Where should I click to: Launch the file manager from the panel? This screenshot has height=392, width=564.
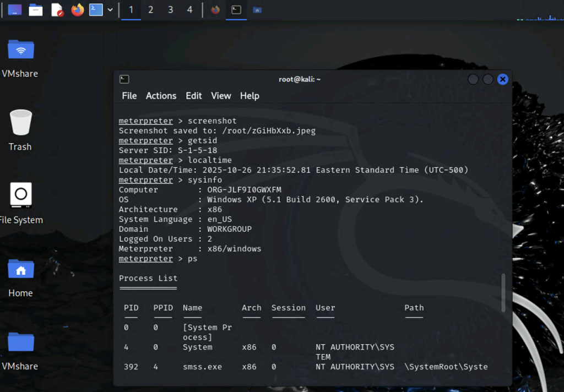coord(36,10)
